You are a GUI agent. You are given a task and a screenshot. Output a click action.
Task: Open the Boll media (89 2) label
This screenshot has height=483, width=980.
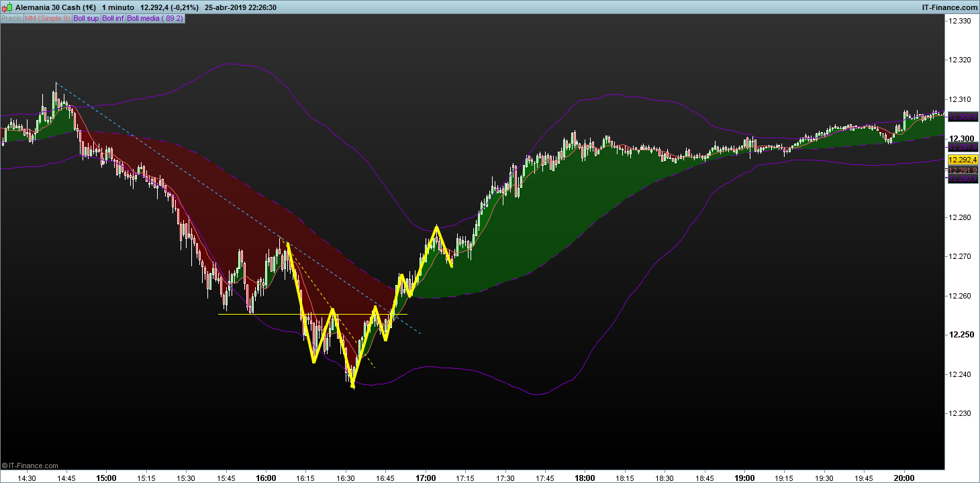[x=154, y=19]
